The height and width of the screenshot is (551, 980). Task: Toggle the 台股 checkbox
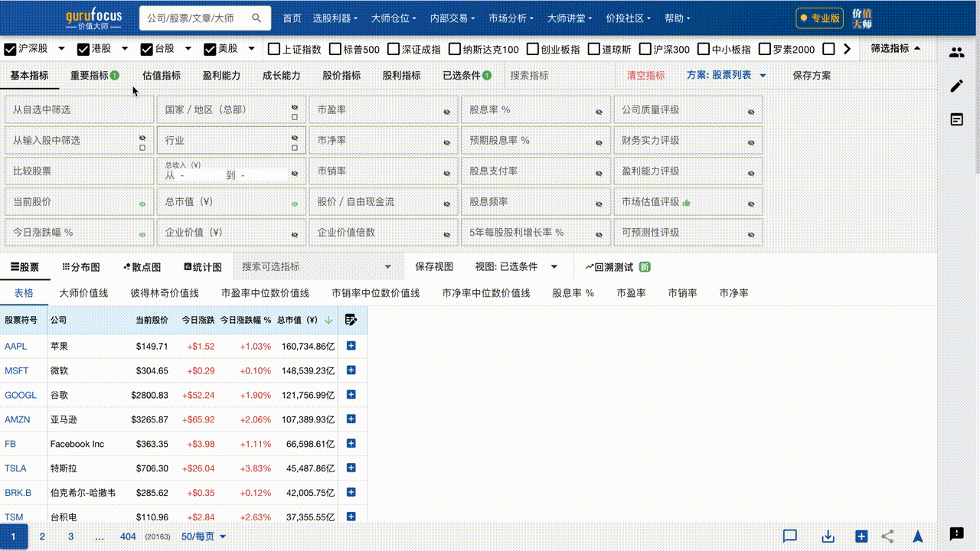147,49
